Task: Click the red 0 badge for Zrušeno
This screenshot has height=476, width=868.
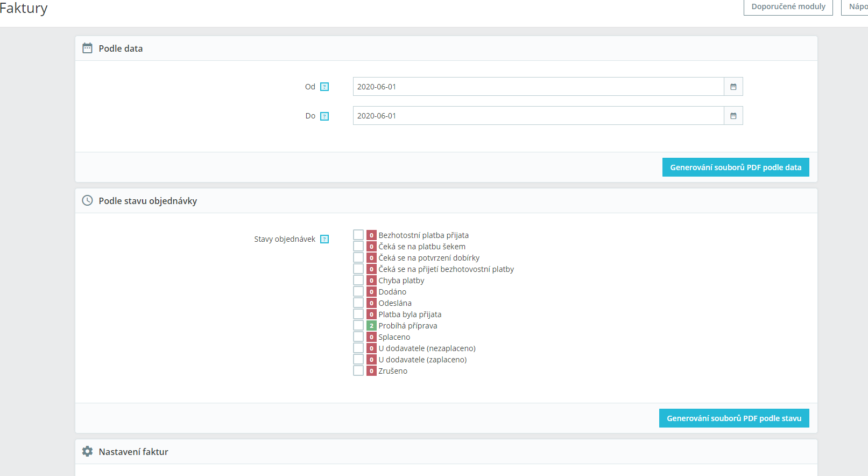Action: (x=371, y=371)
